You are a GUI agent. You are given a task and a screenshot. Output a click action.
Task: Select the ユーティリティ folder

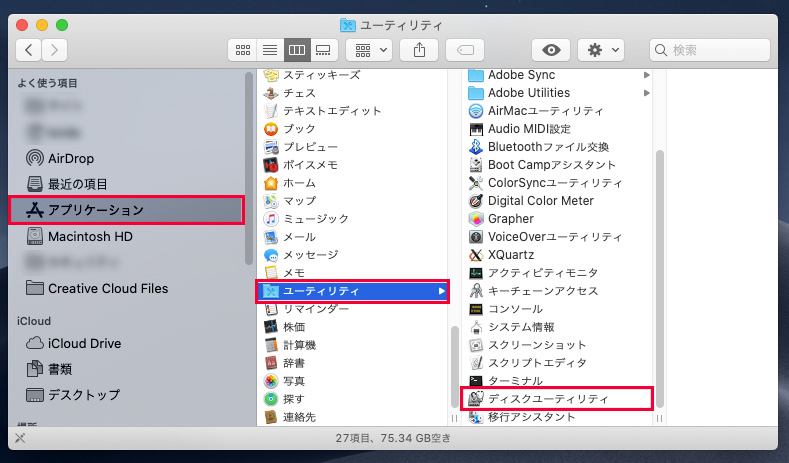(x=352, y=291)
